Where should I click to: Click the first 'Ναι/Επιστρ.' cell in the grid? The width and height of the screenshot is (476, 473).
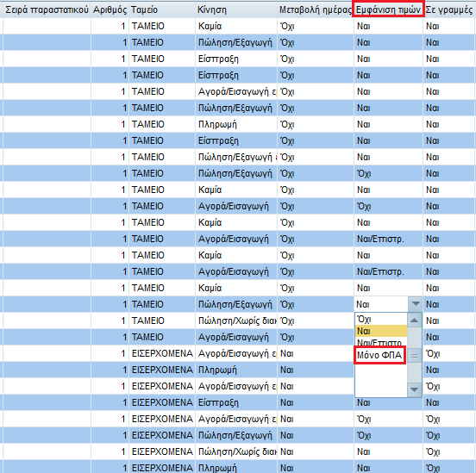coord(388,239)
